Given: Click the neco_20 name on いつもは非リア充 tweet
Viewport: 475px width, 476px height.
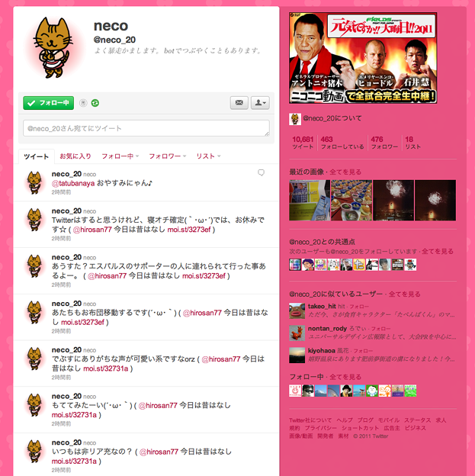Looking at the screenshot, I should click(x=66, y=442).
